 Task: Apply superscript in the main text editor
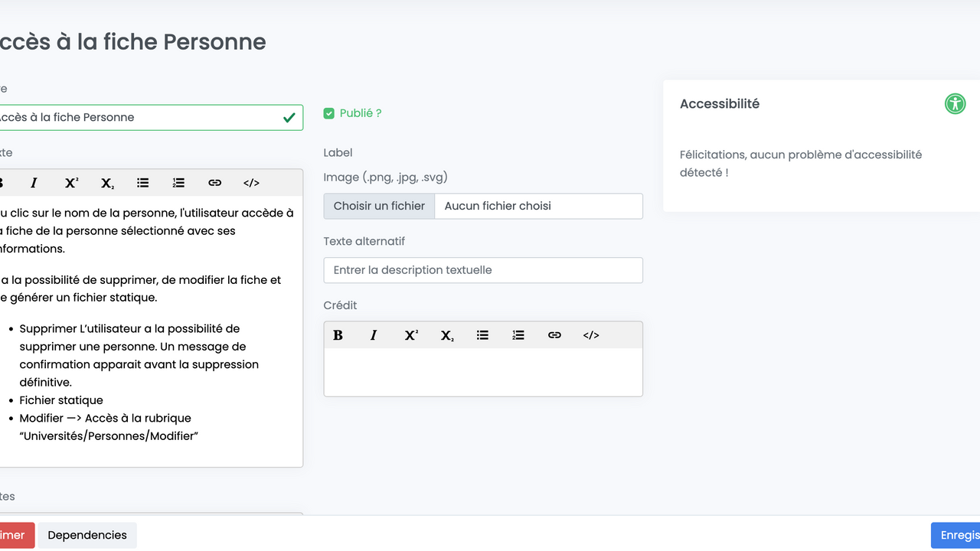pos(71,183)
